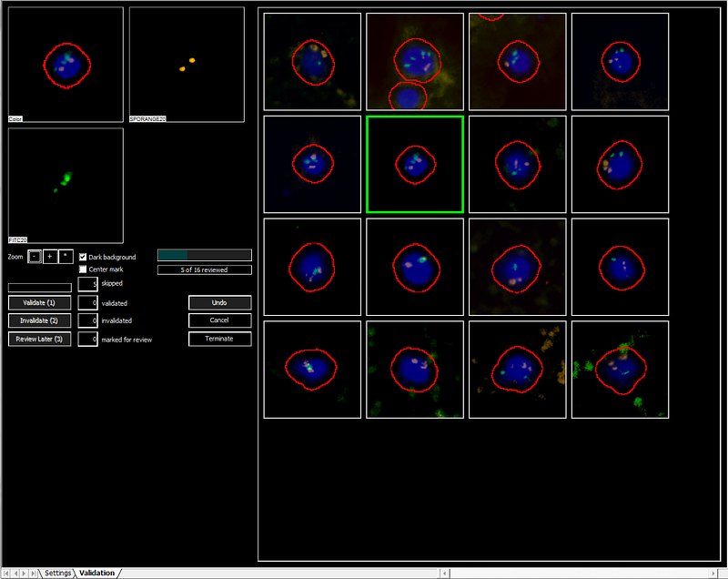Screen dimensions: 728x579
Task: Click the zoom out minus button
Action: [x=34, y=258]
